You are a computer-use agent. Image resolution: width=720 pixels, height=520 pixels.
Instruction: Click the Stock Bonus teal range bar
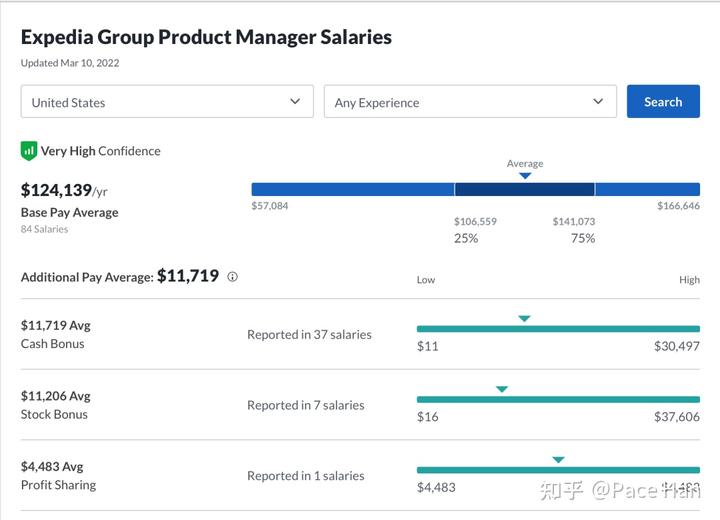tap(558, 400)
